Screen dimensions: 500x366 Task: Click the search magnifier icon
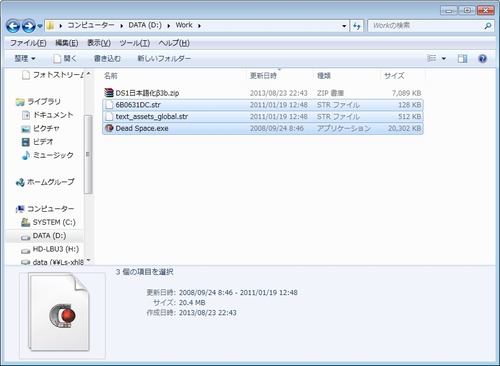(x=488, y=26)
